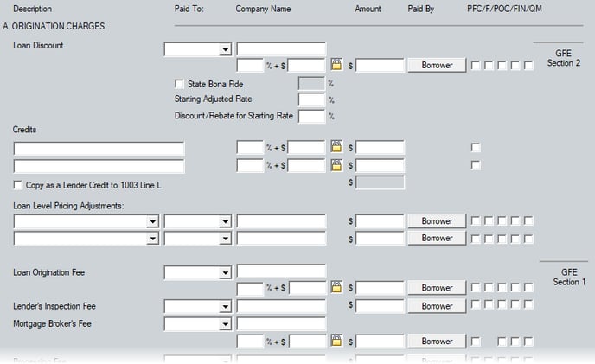The width and height of the screenshot is (595, 364).
Task: Click the lock icon on second Credits row
Action: tap(336, 165)
